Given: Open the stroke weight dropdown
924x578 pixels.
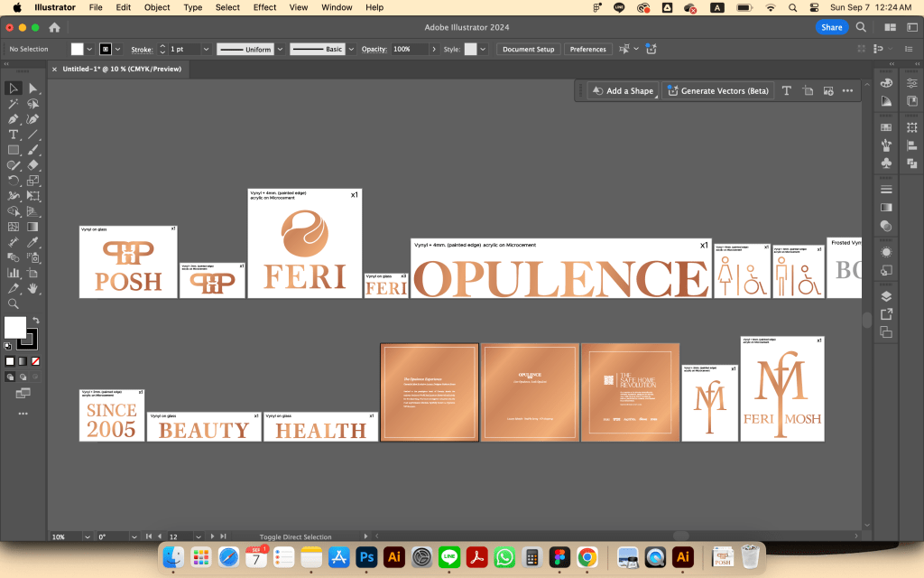Looking at the screenshot, I should 207,49.
